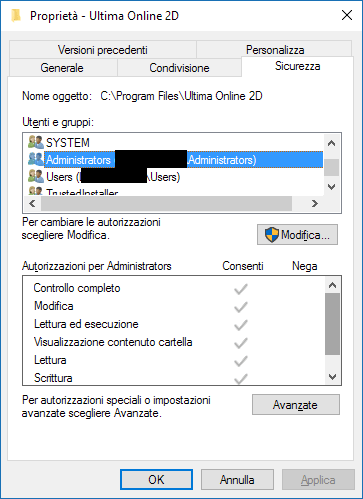Click the TrustedInstaller entry icon
363x499 pixels.
point(36,191)
